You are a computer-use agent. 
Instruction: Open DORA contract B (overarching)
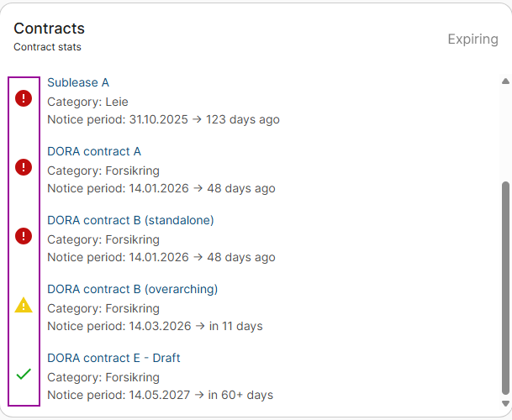click(132, 289)
